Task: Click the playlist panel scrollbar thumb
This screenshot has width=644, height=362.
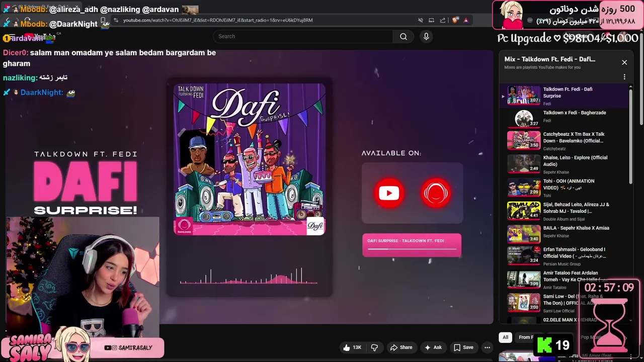Action: point(630,136)
